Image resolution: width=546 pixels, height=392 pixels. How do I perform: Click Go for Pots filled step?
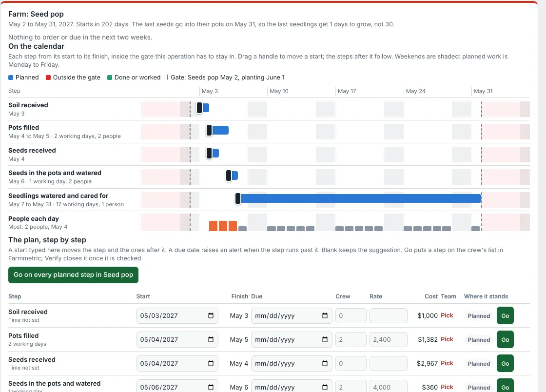pyautogui.click(x=505, y=339)
